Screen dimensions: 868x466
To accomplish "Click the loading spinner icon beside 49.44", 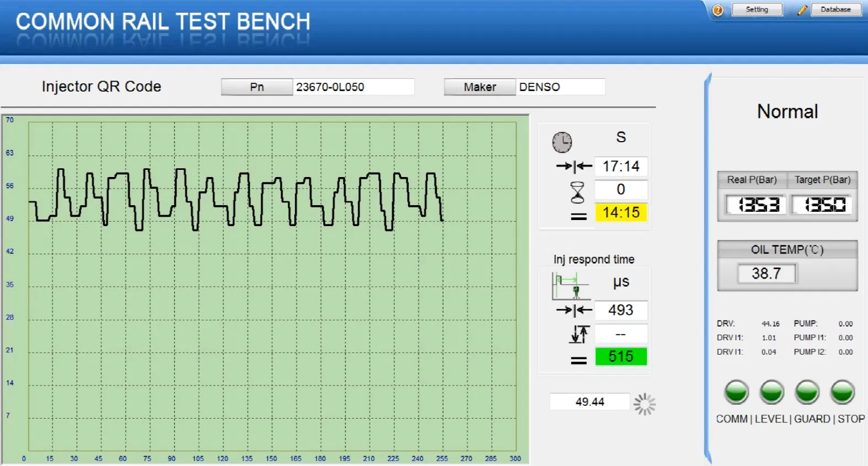I will 644,404.
